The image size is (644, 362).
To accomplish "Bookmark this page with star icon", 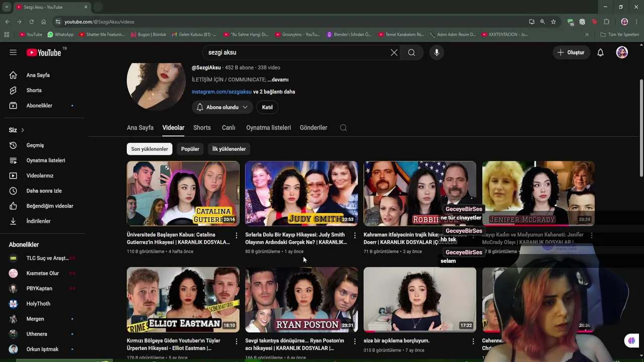I will 553,22.
